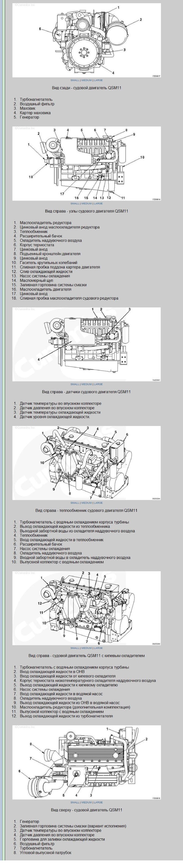
Task: Click LARGE link under 'узлы судового двигателя' image
Action: (98, 204)
